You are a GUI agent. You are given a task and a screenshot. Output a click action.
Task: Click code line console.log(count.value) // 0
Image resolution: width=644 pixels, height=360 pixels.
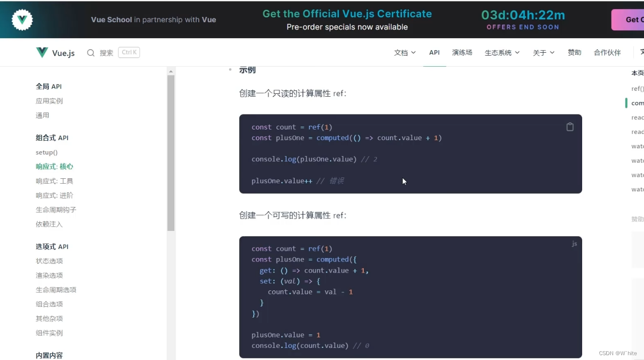tap(310, 346)
